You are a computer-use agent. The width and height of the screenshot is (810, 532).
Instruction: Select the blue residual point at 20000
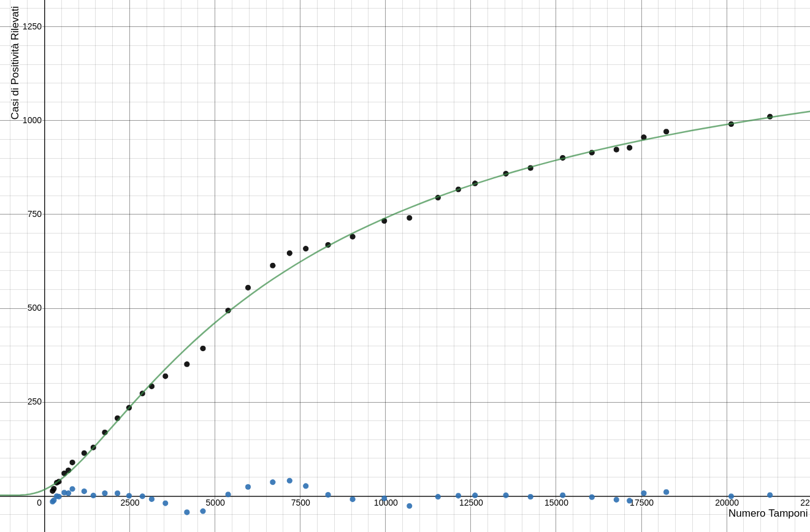[x=731, y=496]
